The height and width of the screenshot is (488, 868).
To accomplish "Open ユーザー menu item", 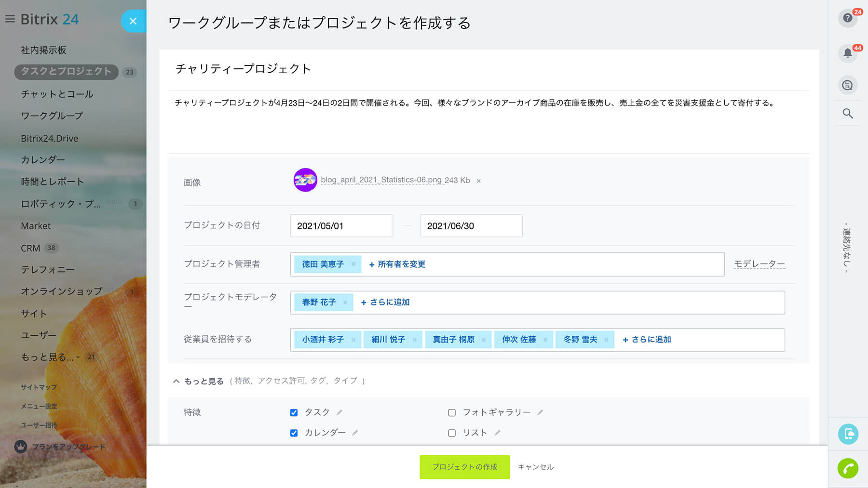I will point(39,335).
